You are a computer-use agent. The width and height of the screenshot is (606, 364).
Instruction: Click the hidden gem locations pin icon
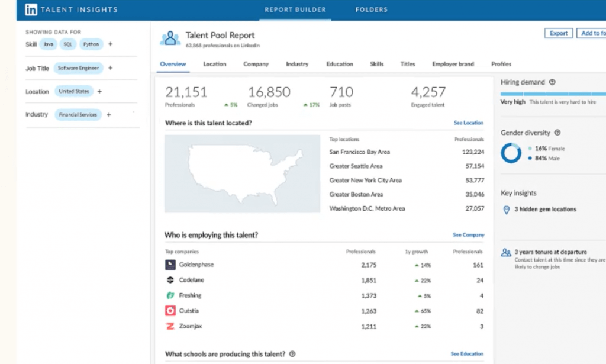[x=506, y=209]
